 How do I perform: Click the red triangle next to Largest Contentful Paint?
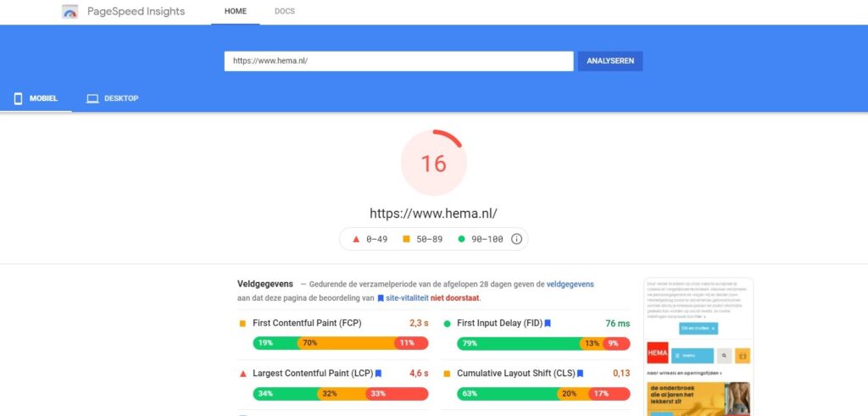click(x=242, y=374)
